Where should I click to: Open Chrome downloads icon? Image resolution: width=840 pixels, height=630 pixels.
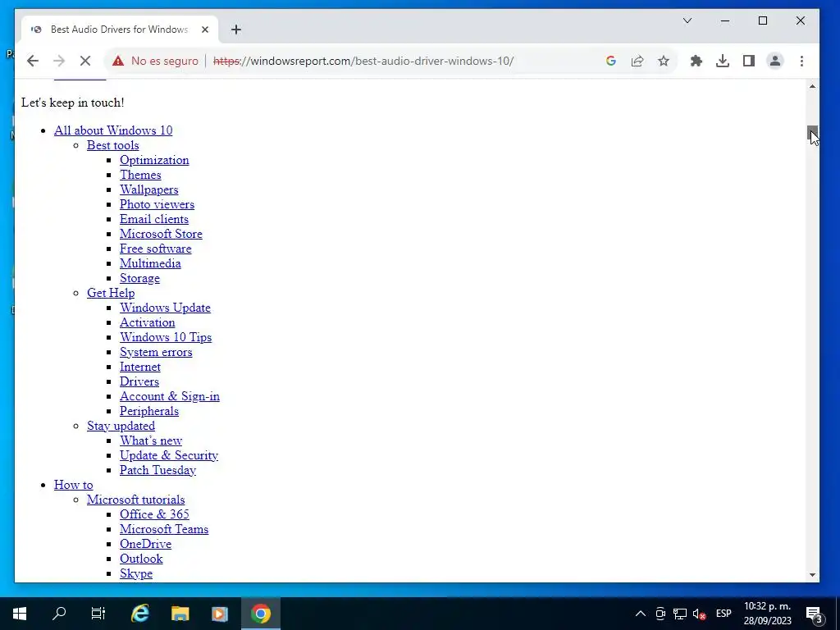coord(722,61)
